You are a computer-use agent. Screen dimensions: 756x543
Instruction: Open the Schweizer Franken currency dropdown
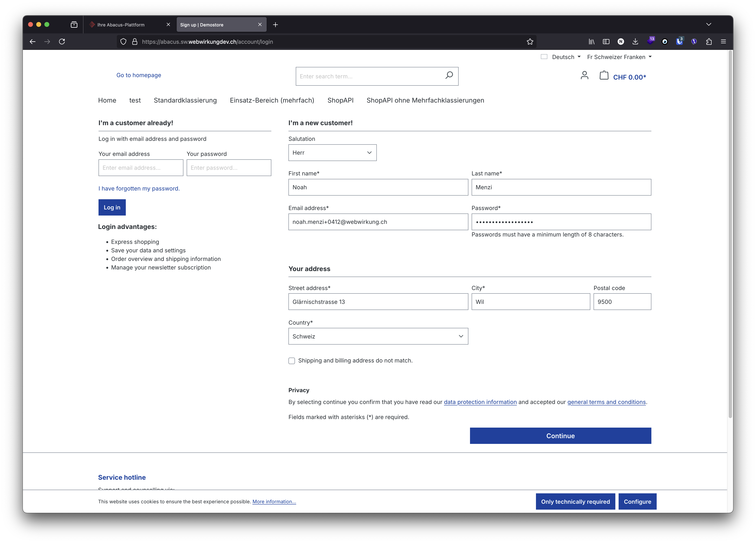(x=619, y=57)
